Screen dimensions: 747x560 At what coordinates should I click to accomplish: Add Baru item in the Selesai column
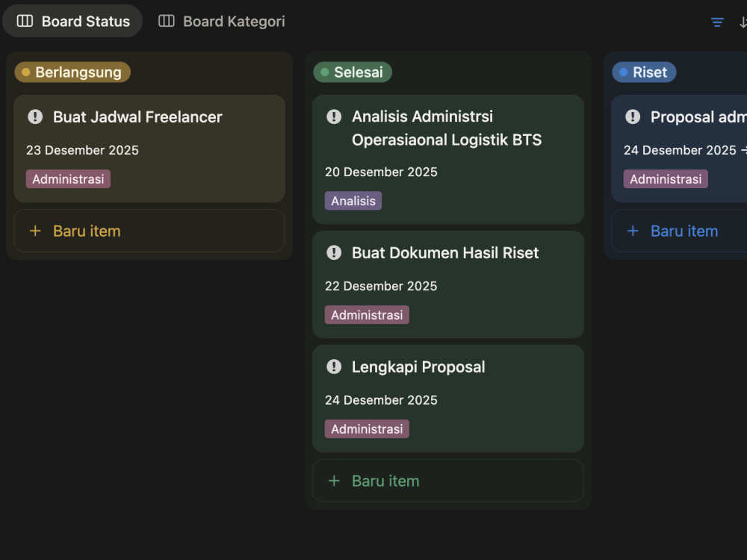(x=447, y=481)
